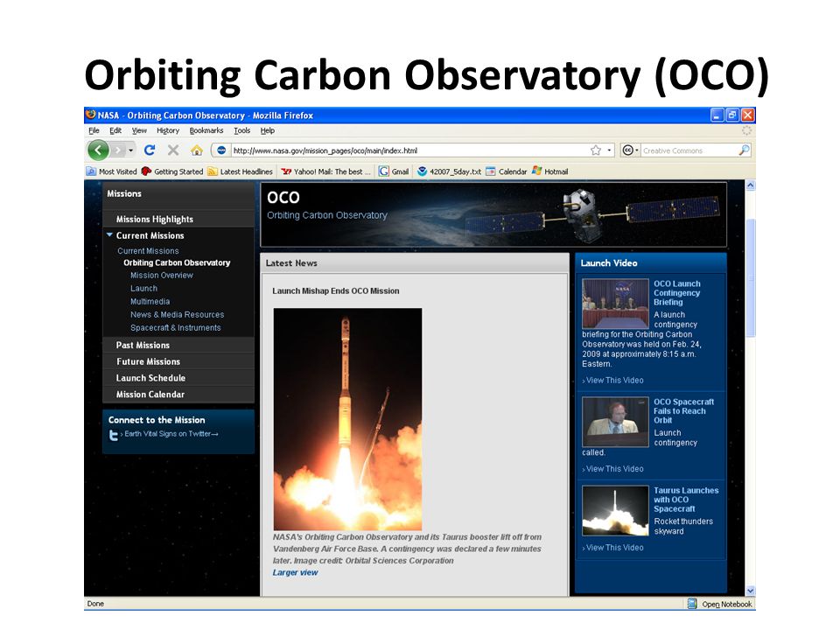The width and height of the screenshot is (840, 630).
Task: Open OCO Spacecraft Fails to Reach Orbit thumbnail
Action: pos(615,422)
